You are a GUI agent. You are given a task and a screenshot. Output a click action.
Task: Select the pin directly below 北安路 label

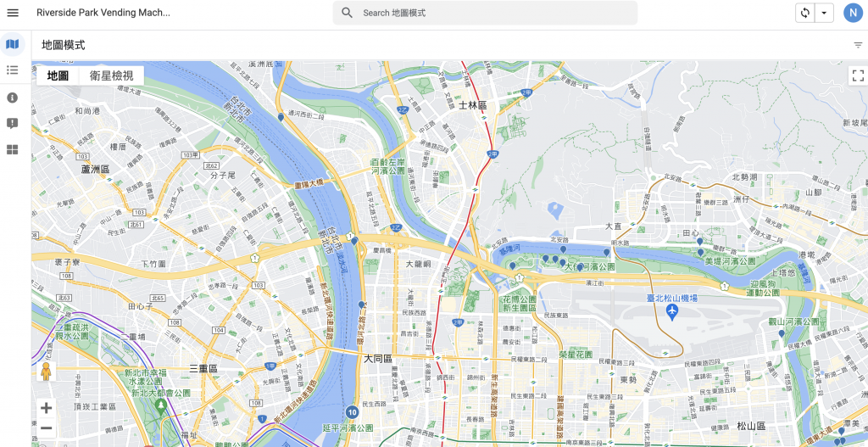(563, 250)
